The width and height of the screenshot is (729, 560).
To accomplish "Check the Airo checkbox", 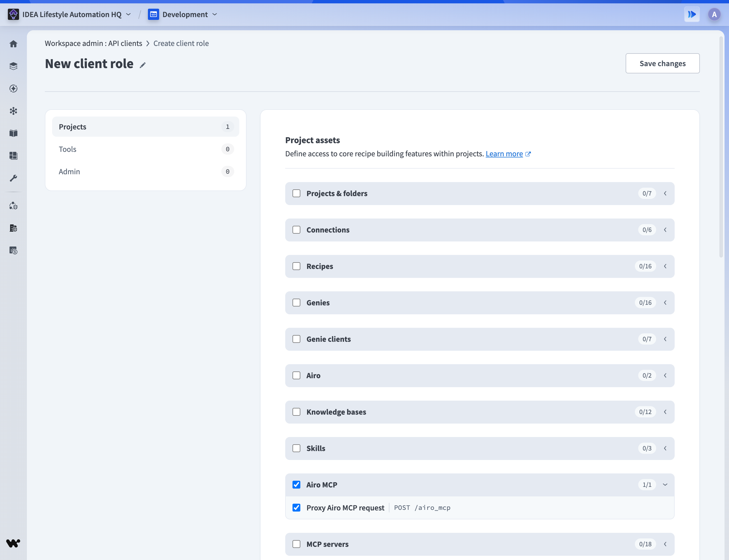I will click(296, 375).
